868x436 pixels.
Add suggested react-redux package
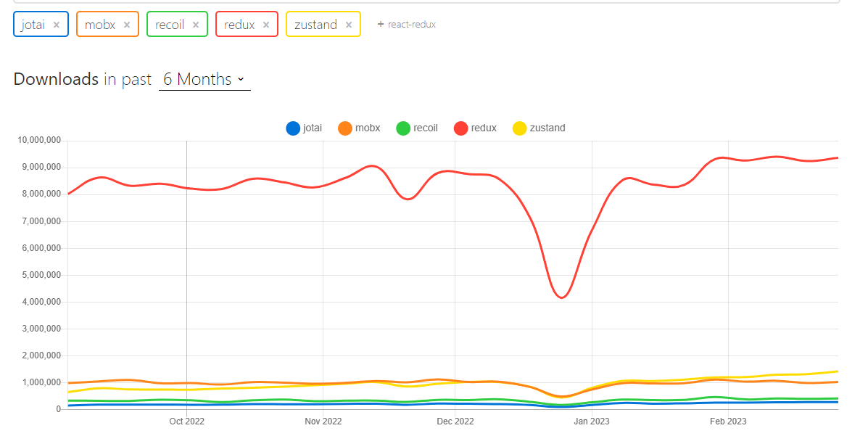click(x=406, y=25)
